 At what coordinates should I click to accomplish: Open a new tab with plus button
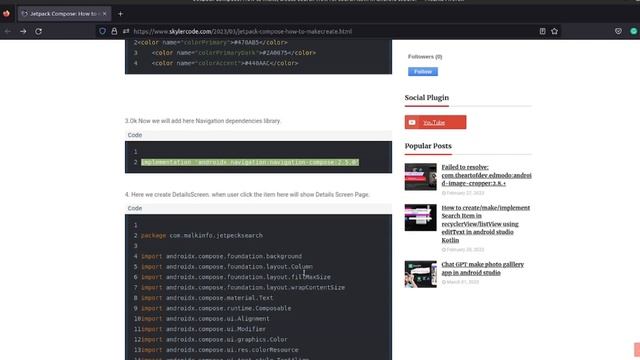pos(120,14)
